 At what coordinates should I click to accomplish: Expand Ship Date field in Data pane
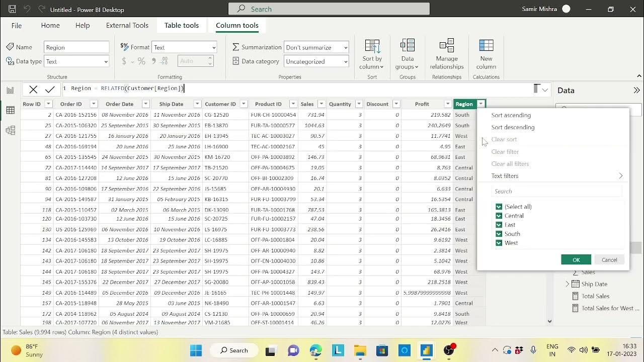pos(568,284)
